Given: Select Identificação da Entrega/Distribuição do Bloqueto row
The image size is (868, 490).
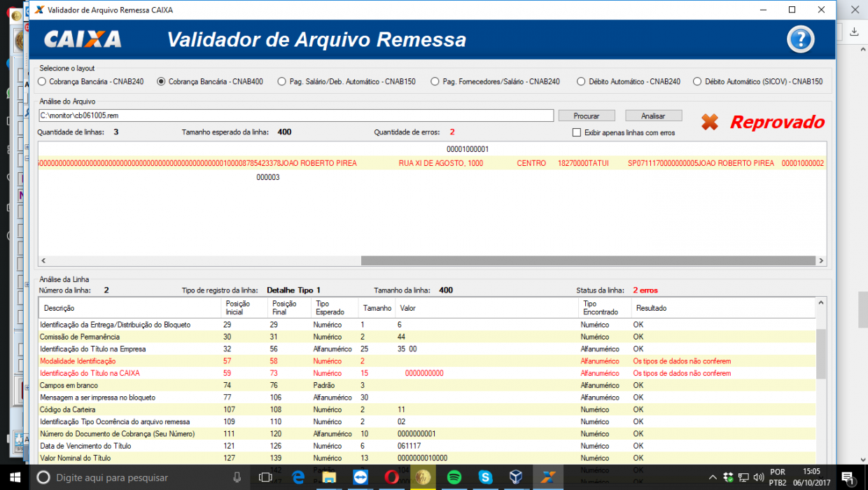Looking at the screenshot, I should (427, 325).
